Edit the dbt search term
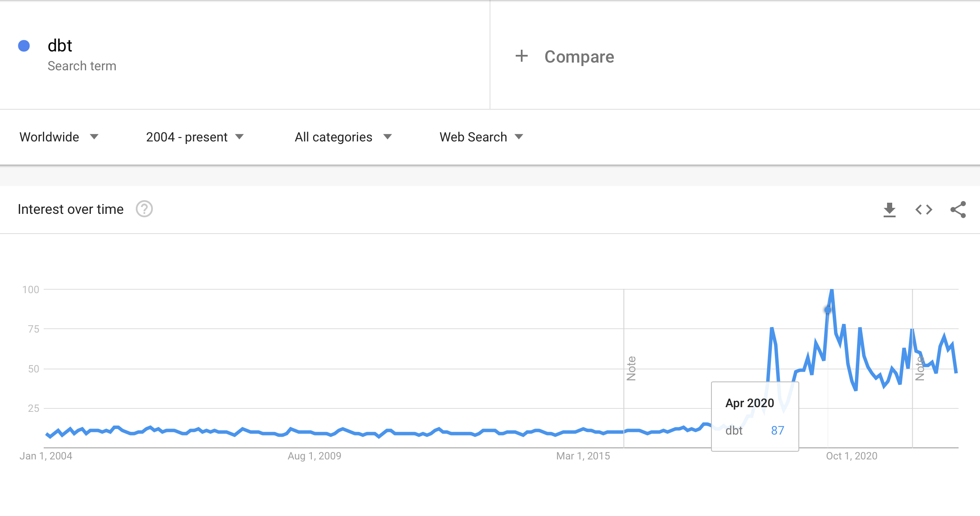 tap(60, 46)
